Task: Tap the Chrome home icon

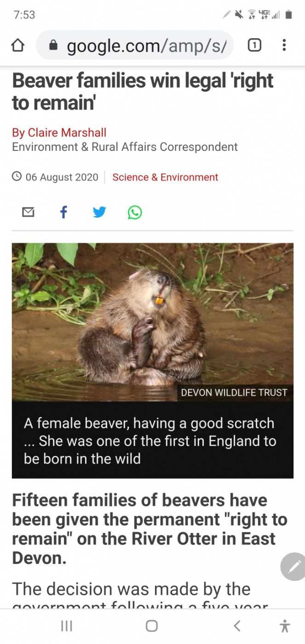Action: (17, 46)
